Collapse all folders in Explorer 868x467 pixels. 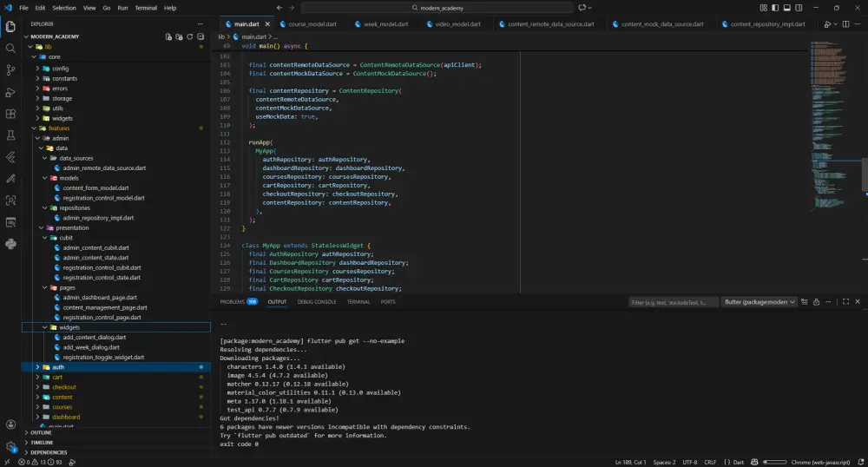click(201, 36)
